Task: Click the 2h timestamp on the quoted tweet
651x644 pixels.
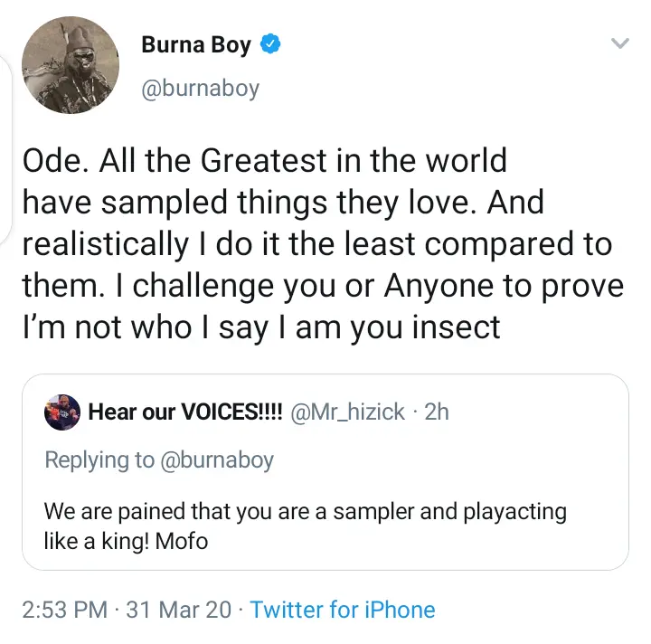Action: pos(437,412)
